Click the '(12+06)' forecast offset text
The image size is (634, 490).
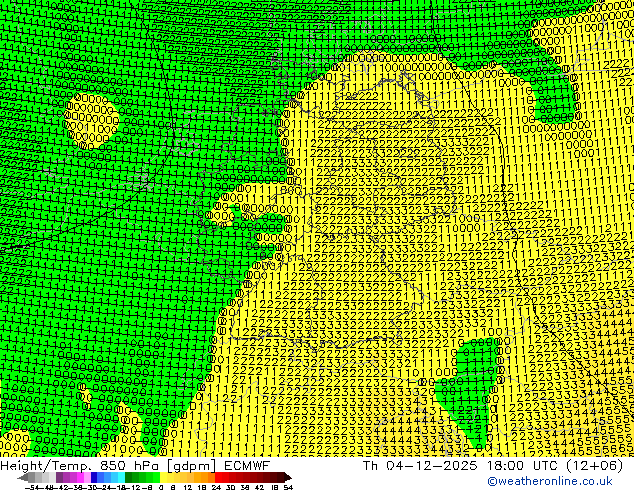coord(597,466)
